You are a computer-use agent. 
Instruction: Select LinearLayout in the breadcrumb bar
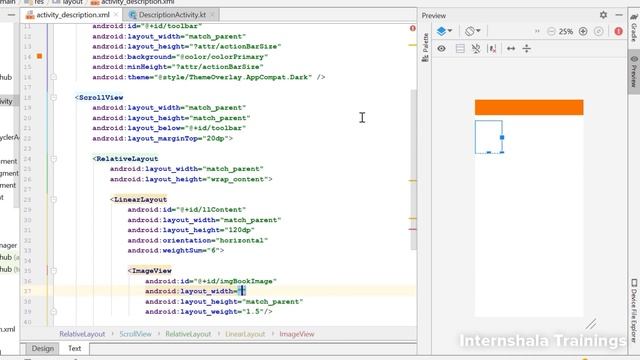click(245, 334)
